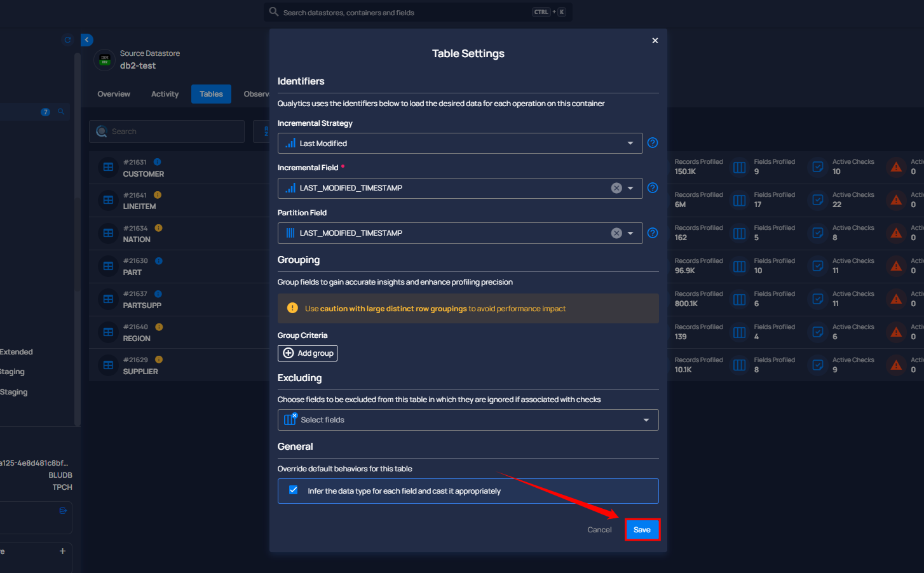Open the NATION table icon
Viewport: 924px width, 573px height.
point(108,233)
